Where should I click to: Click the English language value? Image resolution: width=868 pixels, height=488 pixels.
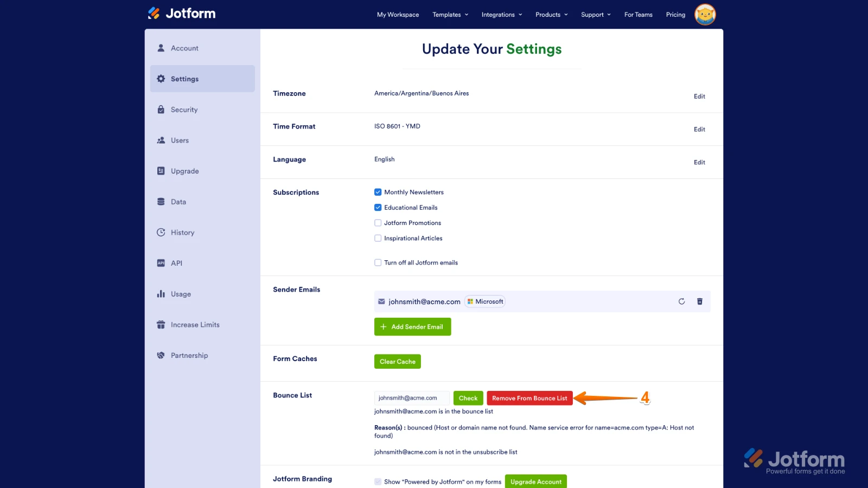(384, 159)
